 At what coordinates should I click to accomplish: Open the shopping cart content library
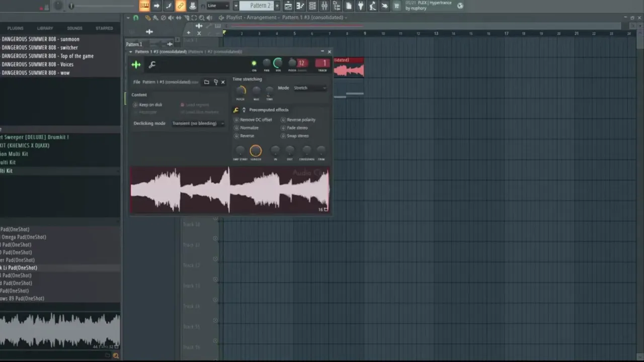[396, 6]
